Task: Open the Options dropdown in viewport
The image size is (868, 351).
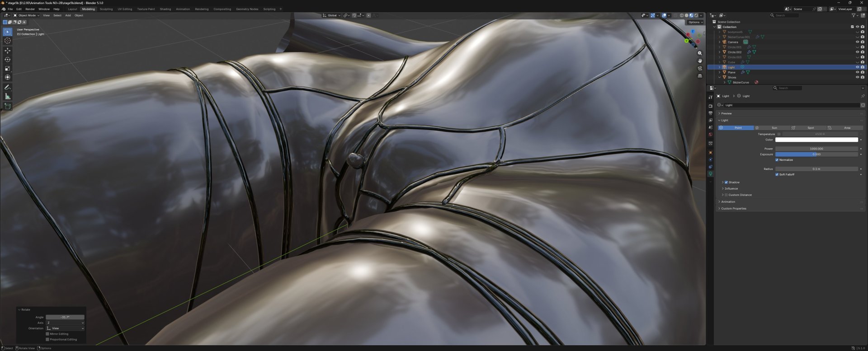Action: click(x=695, y=22)
